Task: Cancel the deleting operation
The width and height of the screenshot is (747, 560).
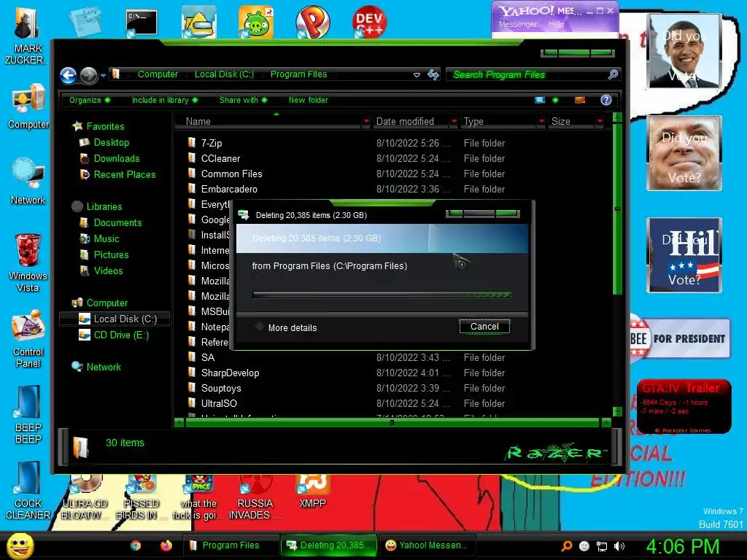Action: [x=484, y=327]
